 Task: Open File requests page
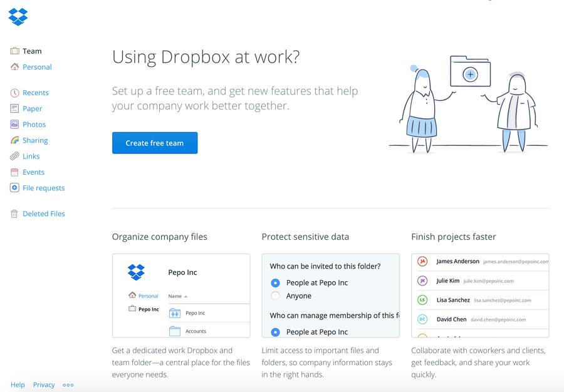point(43,188)
